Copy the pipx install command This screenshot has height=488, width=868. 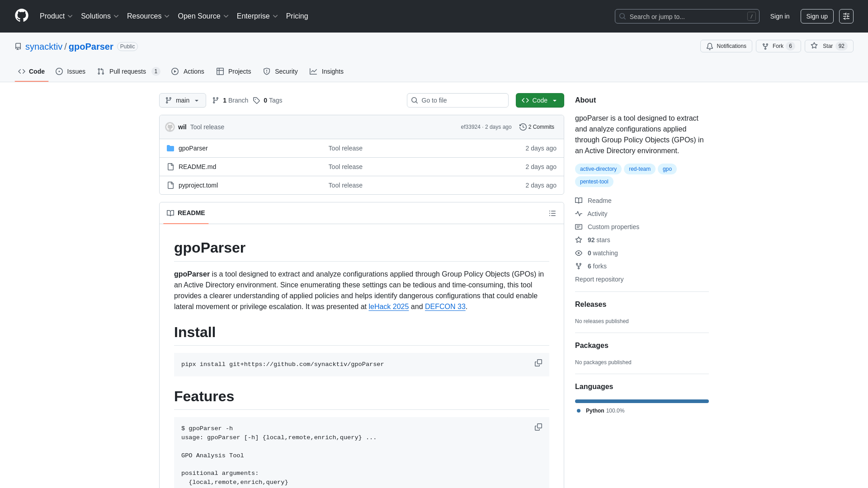point(538,363)
